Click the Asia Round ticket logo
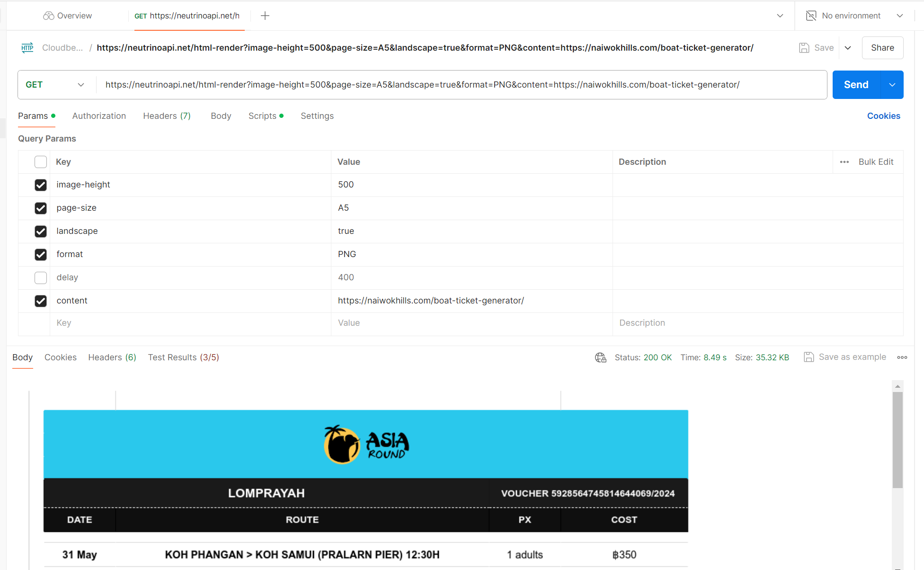Image resolution: width=924 pixels, height=570 pixels. click(366, 445)
